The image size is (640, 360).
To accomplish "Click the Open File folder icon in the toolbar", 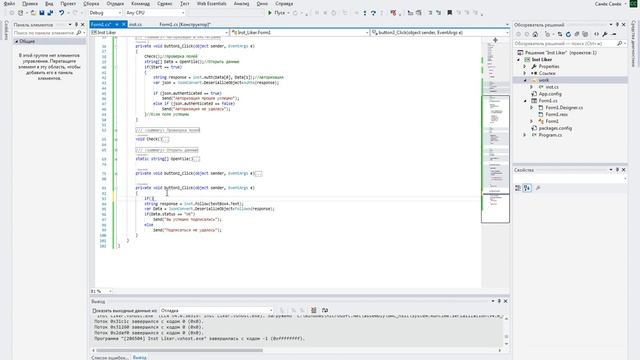I will pyautogui.click(x=33, y=13).
